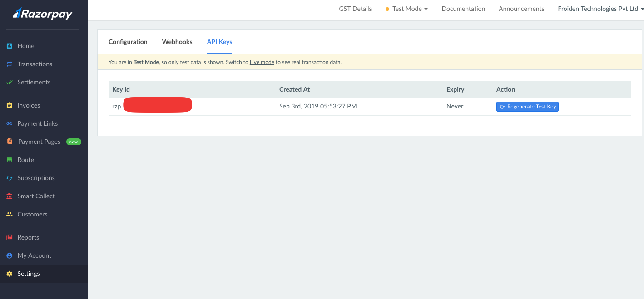Screen dimensions: 644x299
Task: Switch to the Webhooks tab
Action: (x=177, y=42)
